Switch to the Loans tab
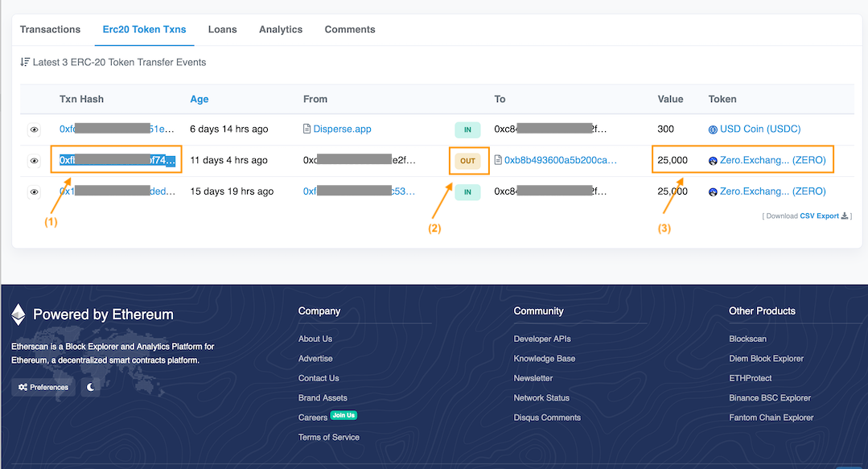This screenshot has width=868, height=469. pos(223,29)
